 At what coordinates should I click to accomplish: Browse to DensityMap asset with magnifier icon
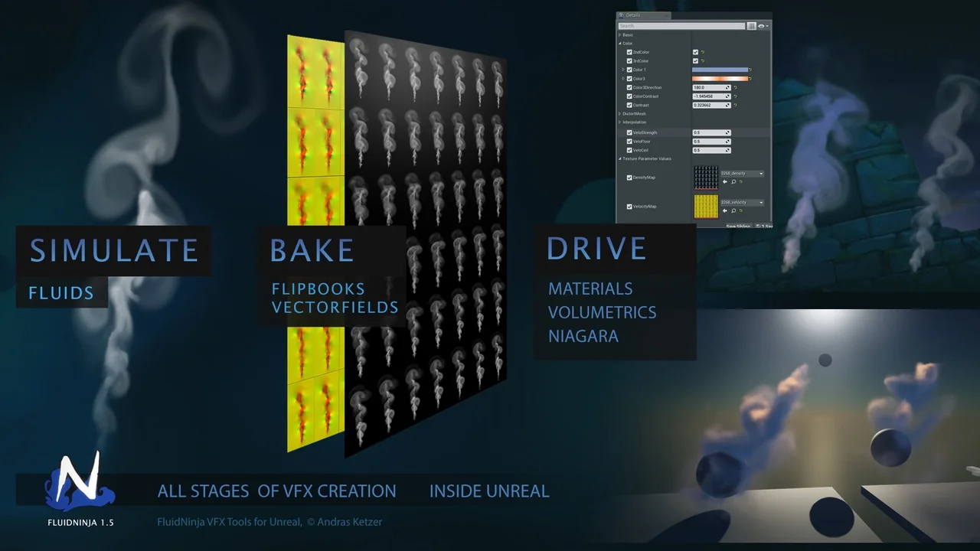(733, 182)
